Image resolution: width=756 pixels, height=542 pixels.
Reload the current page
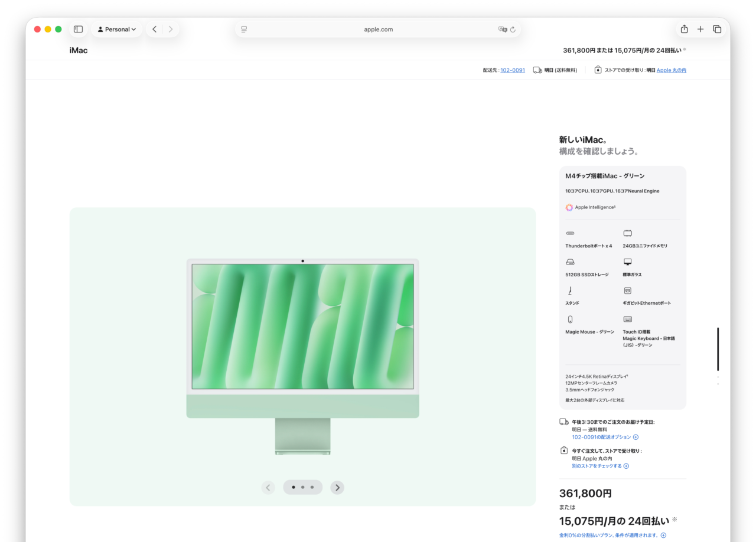(513, 30)
